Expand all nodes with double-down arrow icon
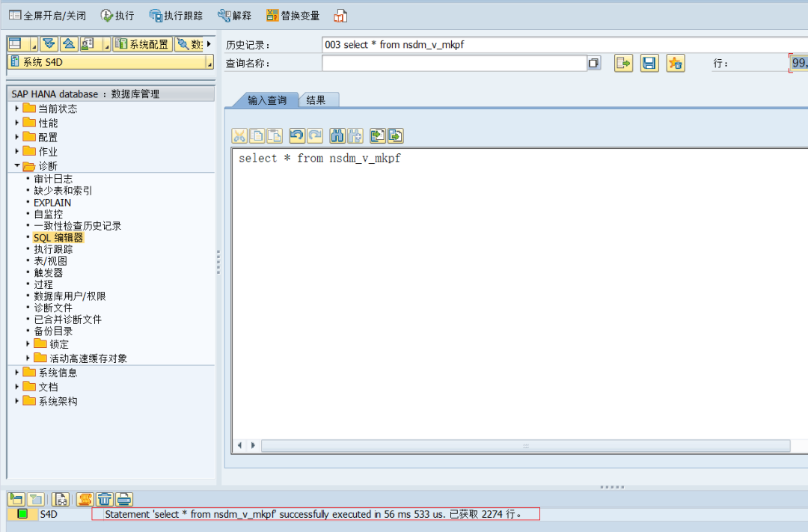This screenshot has width=808, height=532. 49,44
